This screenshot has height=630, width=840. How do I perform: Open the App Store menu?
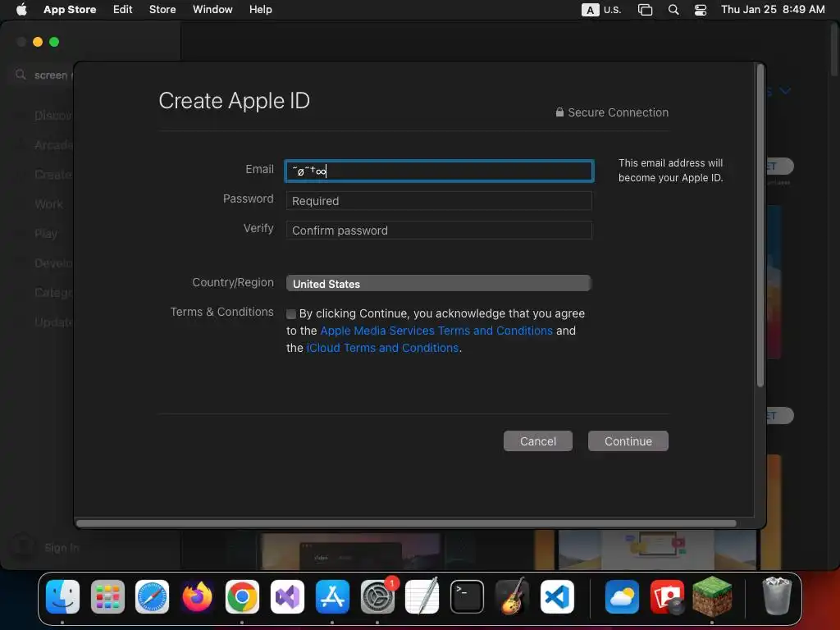pyautogui.click(x=70, y=10)
